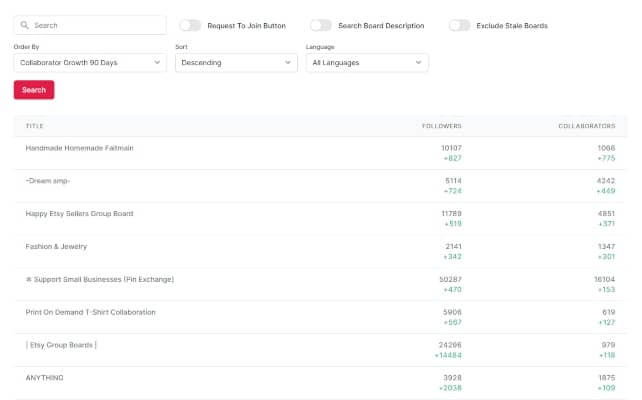
Task: Open Handmade Homemade Faitmain board
Action: pyautogui.click(x=79, y=148)
